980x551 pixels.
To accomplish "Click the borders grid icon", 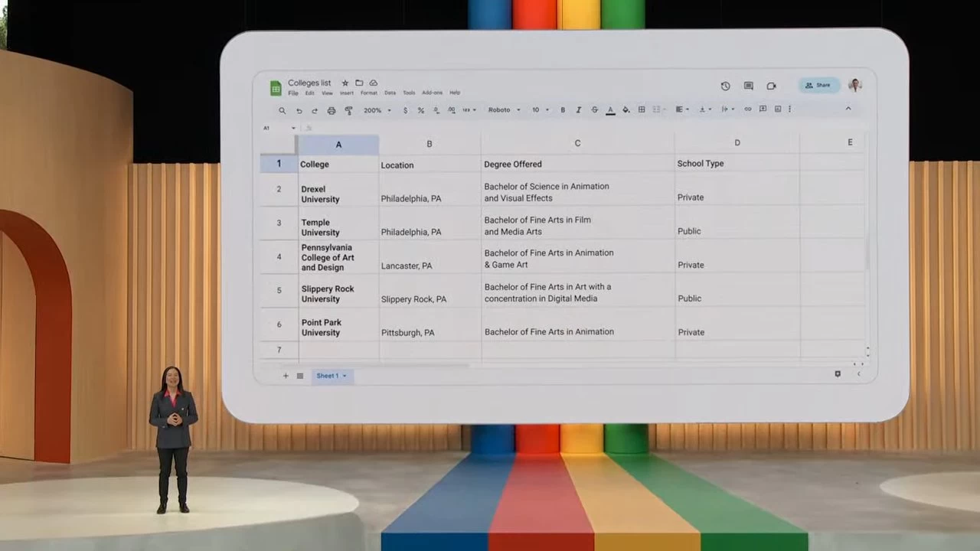I will [642, 109].
